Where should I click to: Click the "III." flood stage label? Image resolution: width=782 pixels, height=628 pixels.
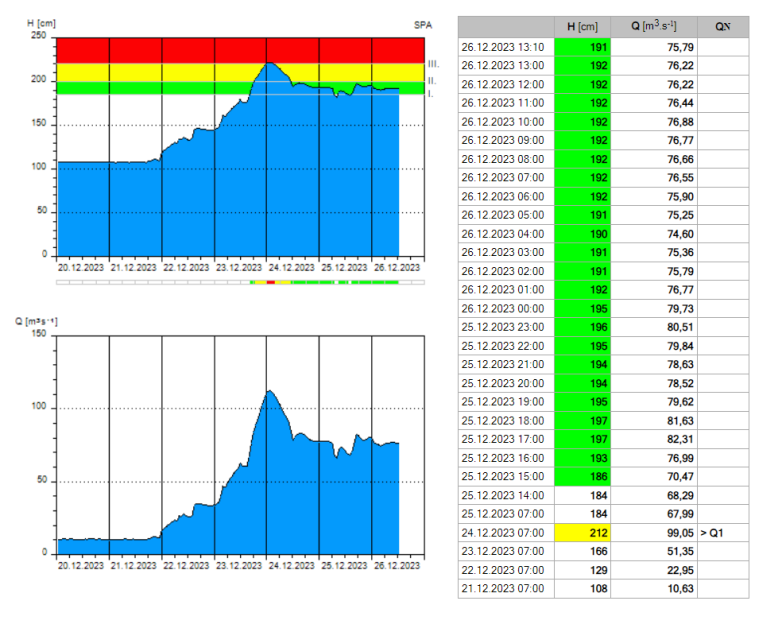[433, 63]
